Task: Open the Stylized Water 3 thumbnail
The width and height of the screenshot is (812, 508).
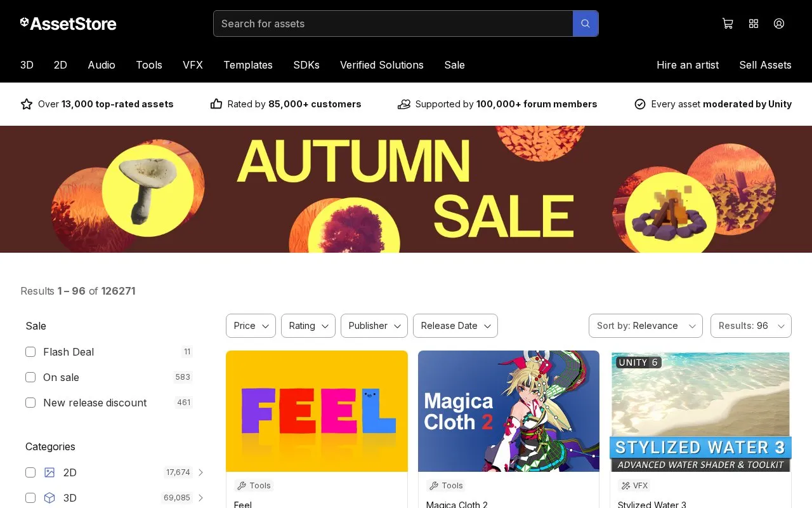Action: click(700, 411)
